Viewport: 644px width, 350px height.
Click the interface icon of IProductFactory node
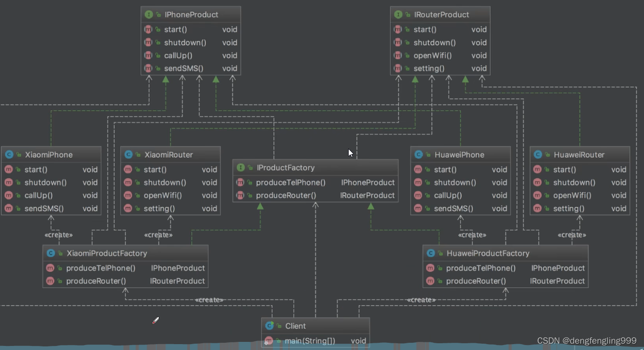click(x=240, y=168)
